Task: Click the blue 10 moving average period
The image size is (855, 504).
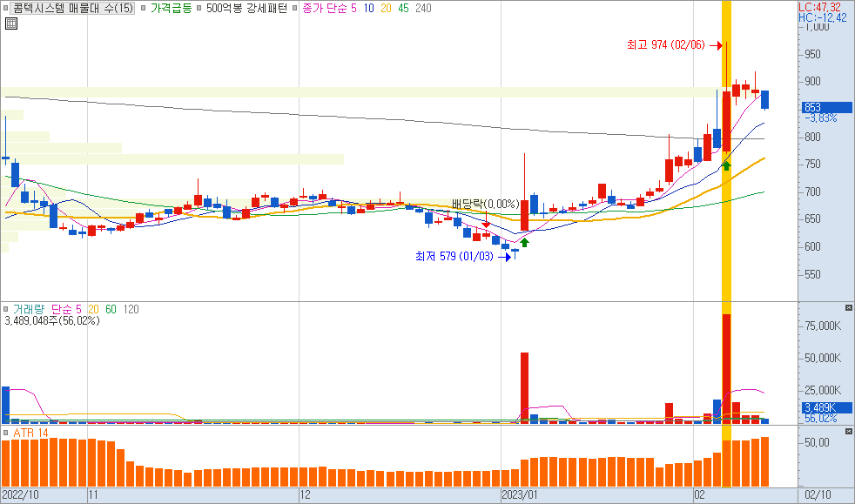Action: click(369, 8)
